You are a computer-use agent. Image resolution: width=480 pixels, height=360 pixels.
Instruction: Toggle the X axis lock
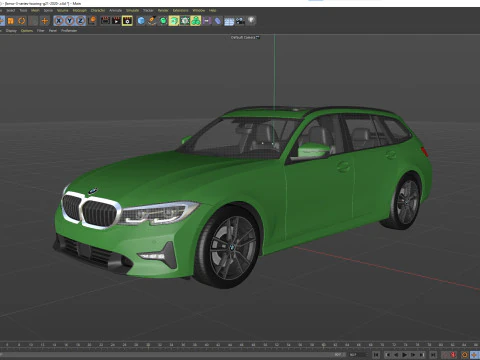pyautogui.click(x=59, y=21)
